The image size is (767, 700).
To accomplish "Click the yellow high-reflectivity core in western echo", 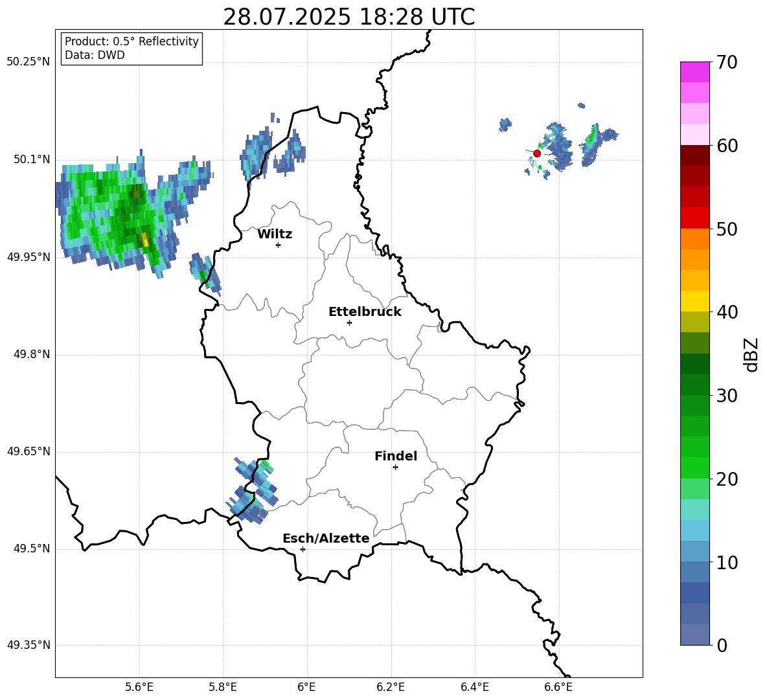I will click(145, 240).
